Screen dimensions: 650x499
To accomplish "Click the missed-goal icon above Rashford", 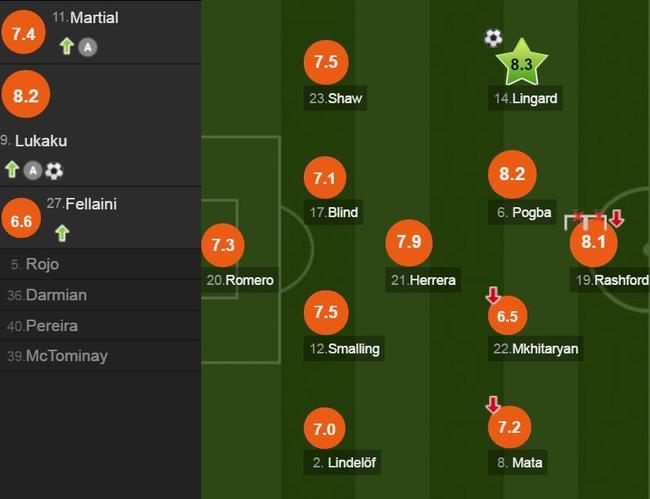I will click(585, 220).
